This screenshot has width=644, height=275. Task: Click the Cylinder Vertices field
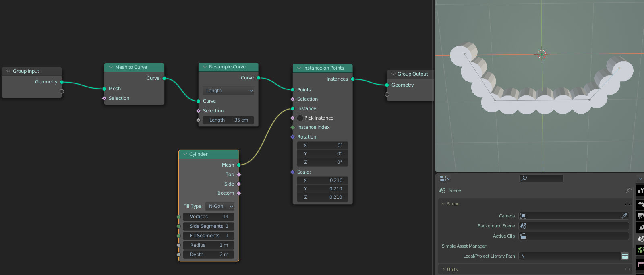tap(209, 217)
